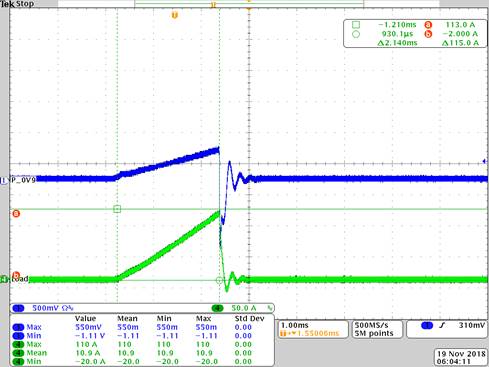Select the circle cursor handle near the Iload baseline
489x367 pixels.
point(219,280)
